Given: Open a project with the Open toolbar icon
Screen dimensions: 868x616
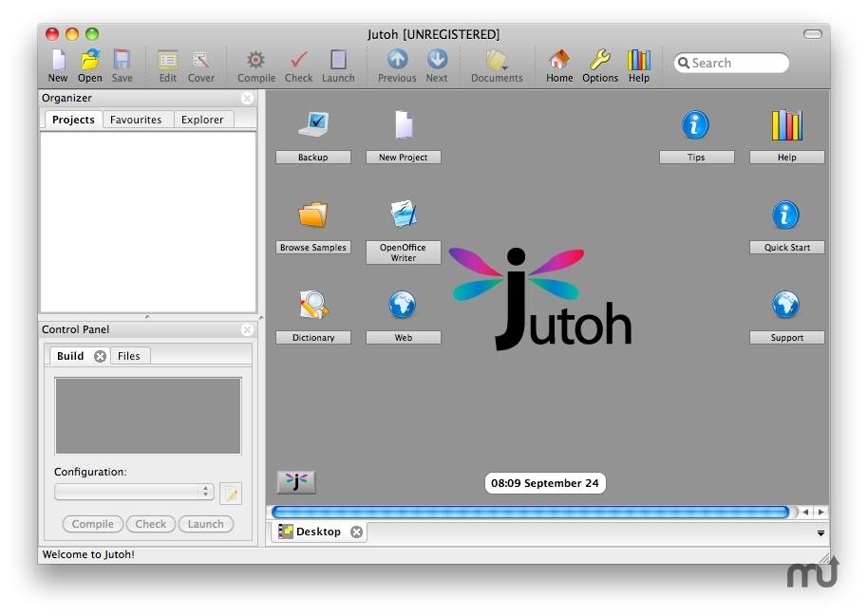Looking at the screenshot, I should point(90,60).
